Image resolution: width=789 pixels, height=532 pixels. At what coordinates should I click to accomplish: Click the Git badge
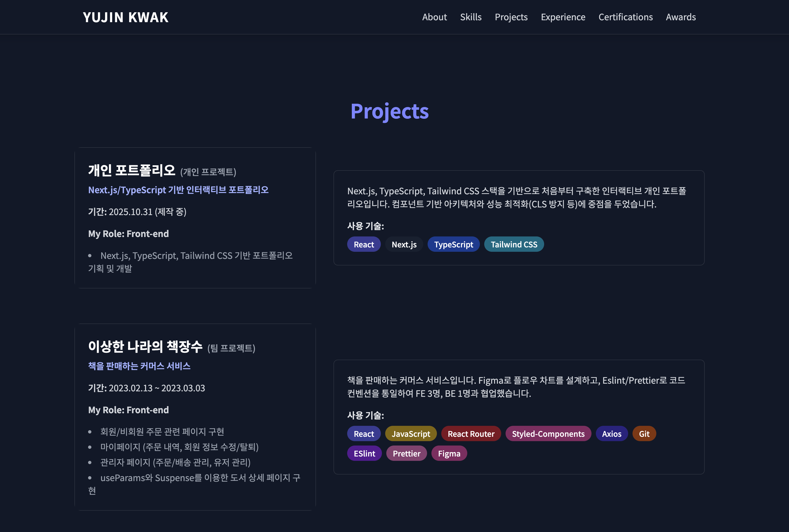644,433
